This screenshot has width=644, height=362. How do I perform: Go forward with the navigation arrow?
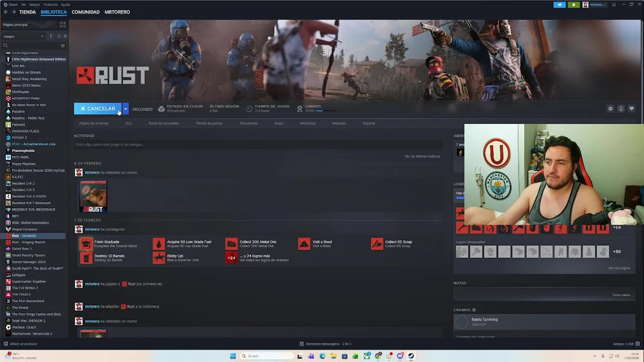point(14,12)
